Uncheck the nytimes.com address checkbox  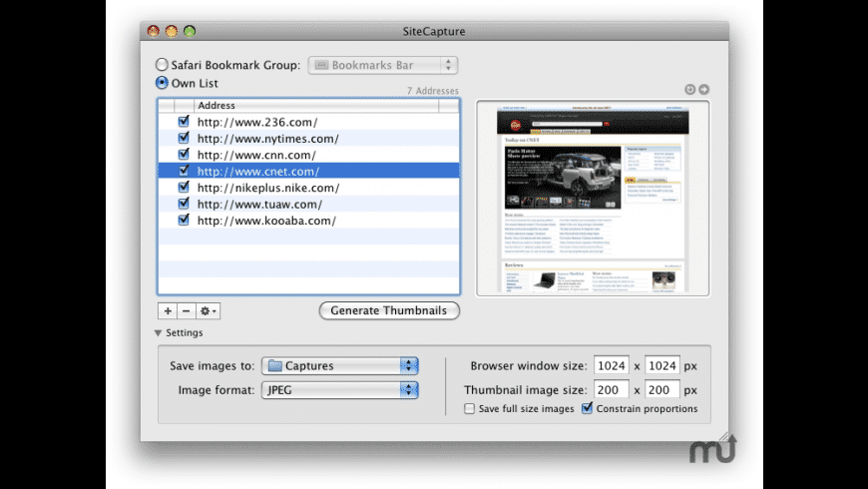(184, 138)
